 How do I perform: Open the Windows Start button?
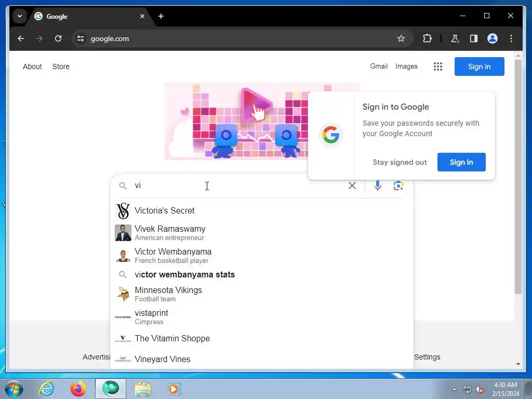(14, 389)
